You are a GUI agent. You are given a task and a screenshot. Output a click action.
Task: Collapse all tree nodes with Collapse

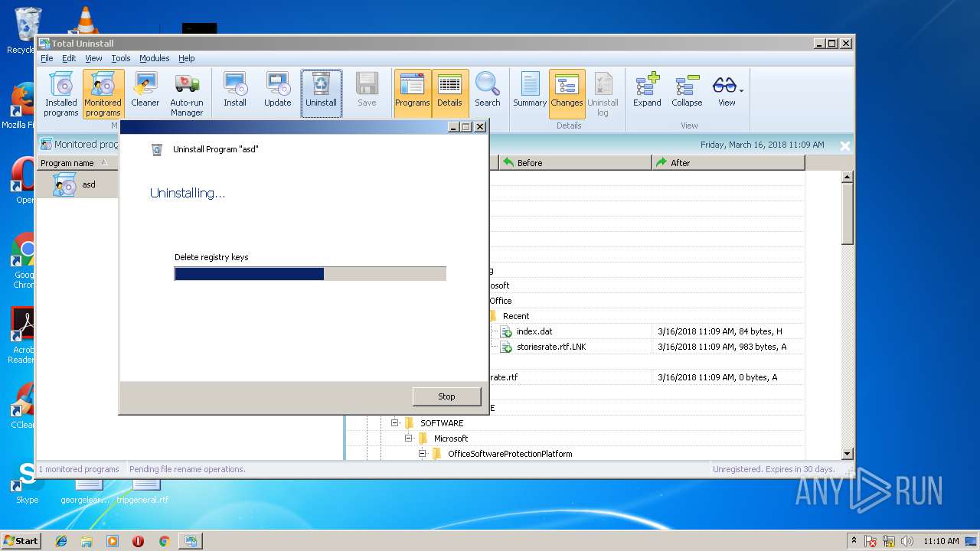[687, 90]
